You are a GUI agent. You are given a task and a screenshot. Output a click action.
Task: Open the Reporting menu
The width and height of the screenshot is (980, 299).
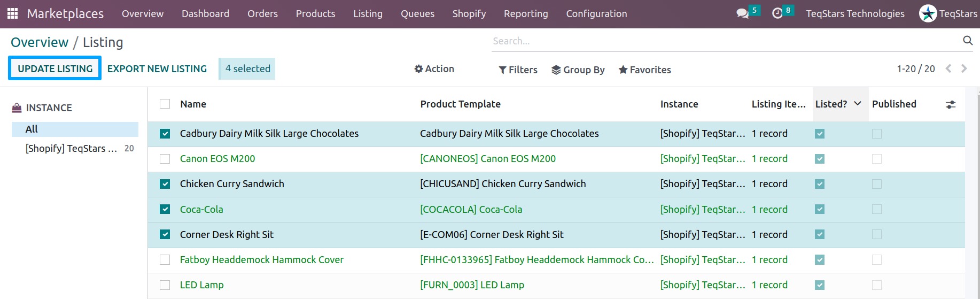[x=526, y=13]
